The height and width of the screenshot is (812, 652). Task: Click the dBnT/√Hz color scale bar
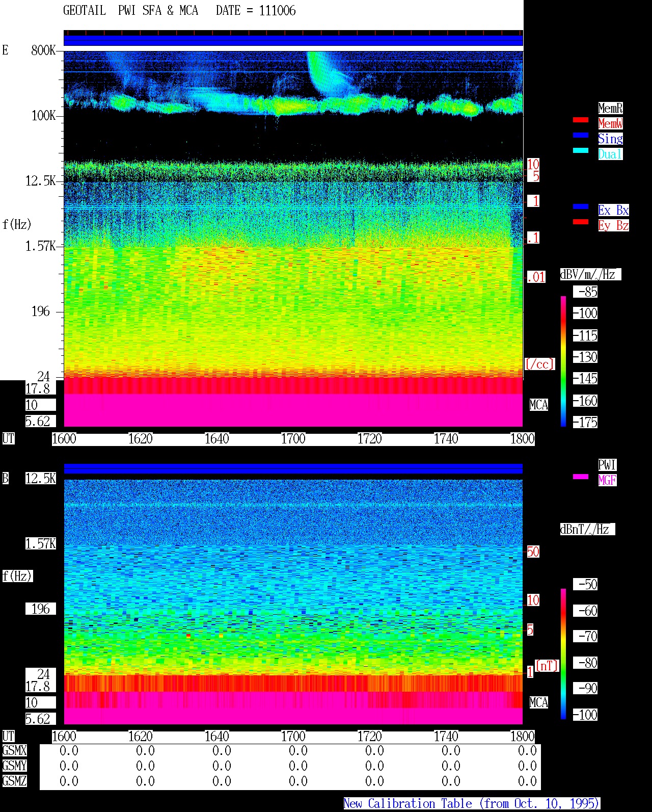(x=563, y=654)
